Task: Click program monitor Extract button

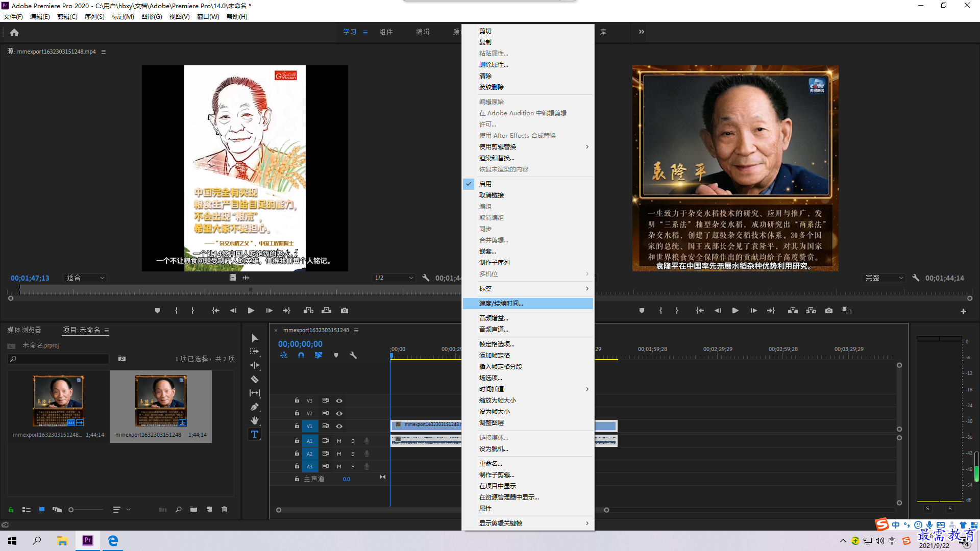Action: pyautogui.click(x=811, y=310)
